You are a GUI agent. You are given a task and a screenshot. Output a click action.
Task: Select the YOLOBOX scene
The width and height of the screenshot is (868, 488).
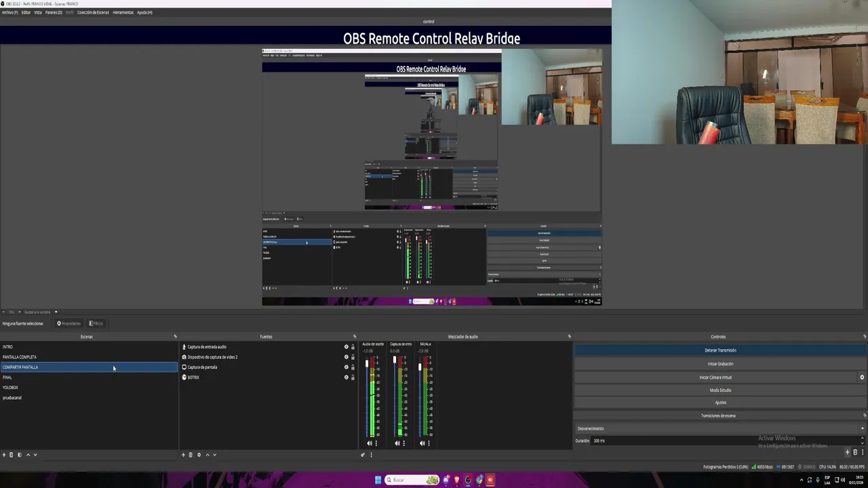[89, 388]
